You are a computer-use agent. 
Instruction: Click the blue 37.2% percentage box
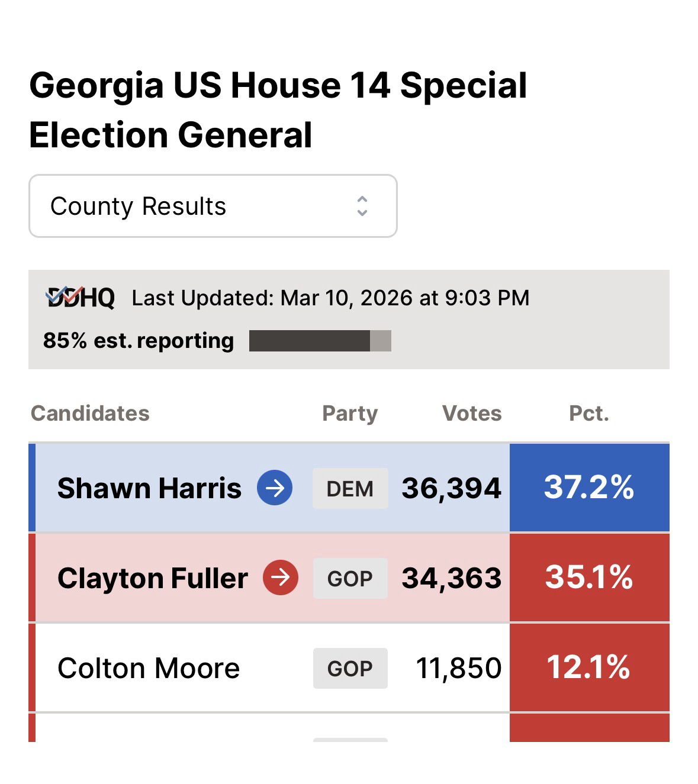(x=589, y=488)
